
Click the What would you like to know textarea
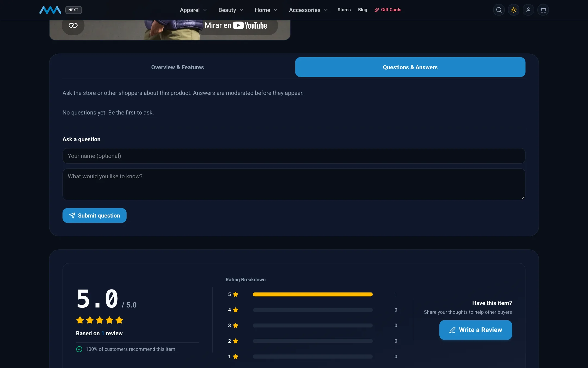294,184
